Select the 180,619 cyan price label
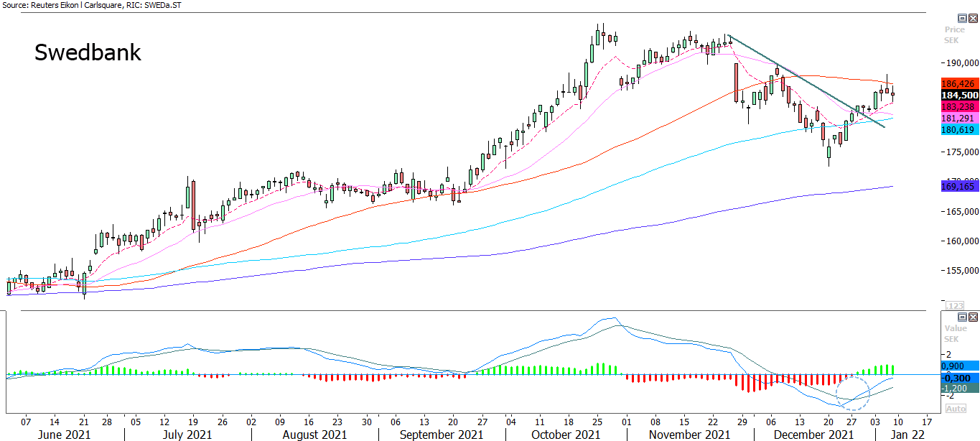 coord(959,129)
